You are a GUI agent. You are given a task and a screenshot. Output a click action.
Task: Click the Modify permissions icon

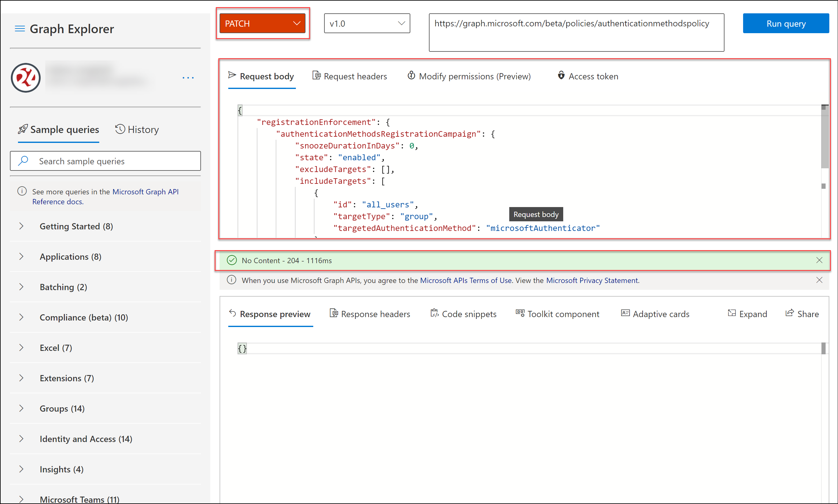pos(411,75)
